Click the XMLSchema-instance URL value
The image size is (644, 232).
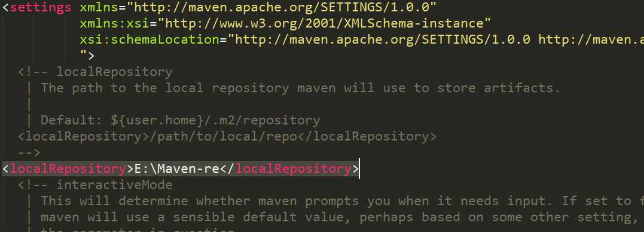pyautogui.click(x=324, y=23)
